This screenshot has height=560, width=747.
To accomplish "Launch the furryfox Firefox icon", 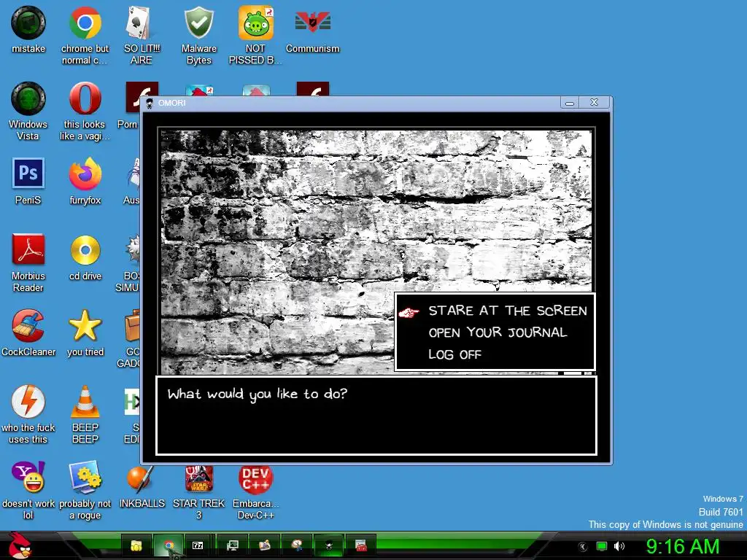I will click(85, 174).
